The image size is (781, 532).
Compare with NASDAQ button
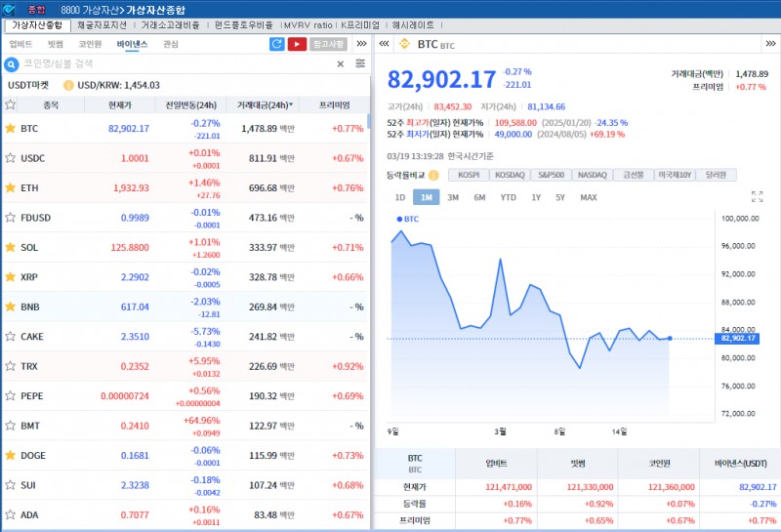(x=593, y=175)
